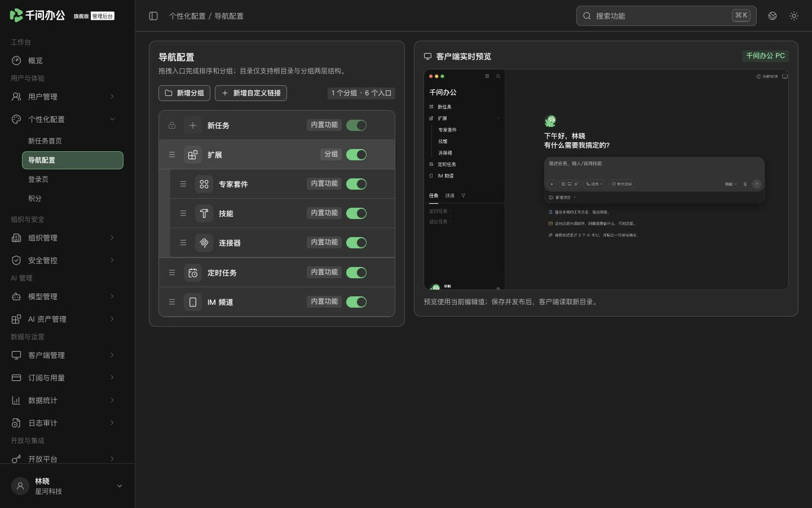812x508 pixels.
Task: Open the 概览 page
Action: [68, 60]
